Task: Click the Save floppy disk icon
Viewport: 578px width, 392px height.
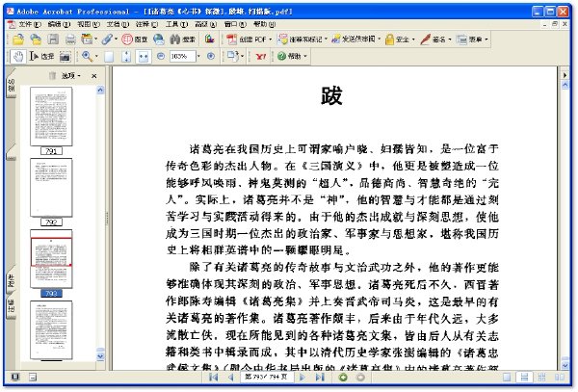Action: 53,39
